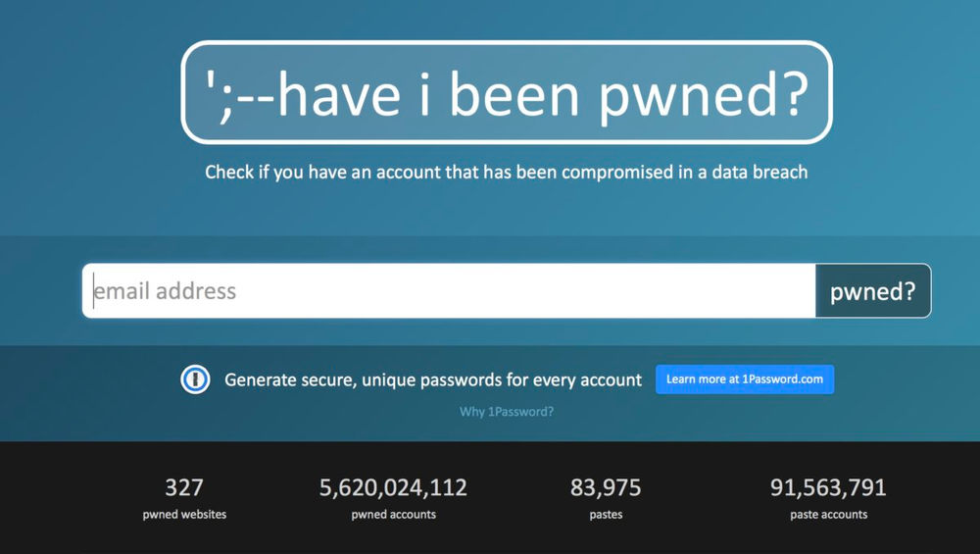The height and width of the screenshot is (554, 980).
Task: Click the 'Generate secure, unique passwords' text
Action: tap(433, 379)
